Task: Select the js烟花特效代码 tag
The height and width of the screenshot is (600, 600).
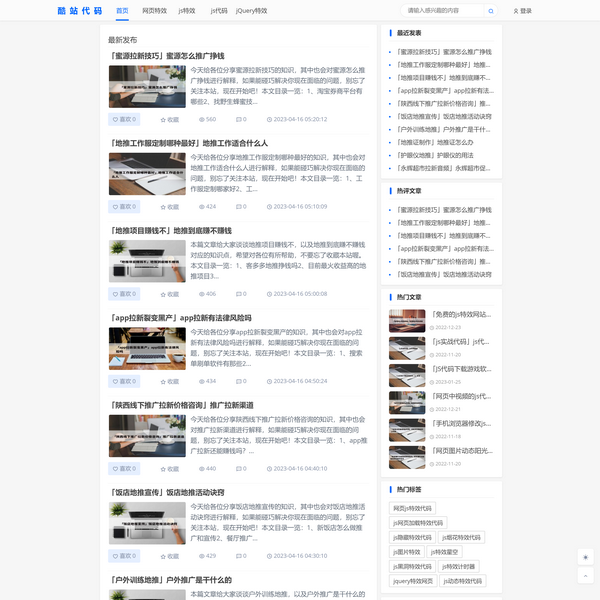Action: pyautogui.click(x=461, y=537)
